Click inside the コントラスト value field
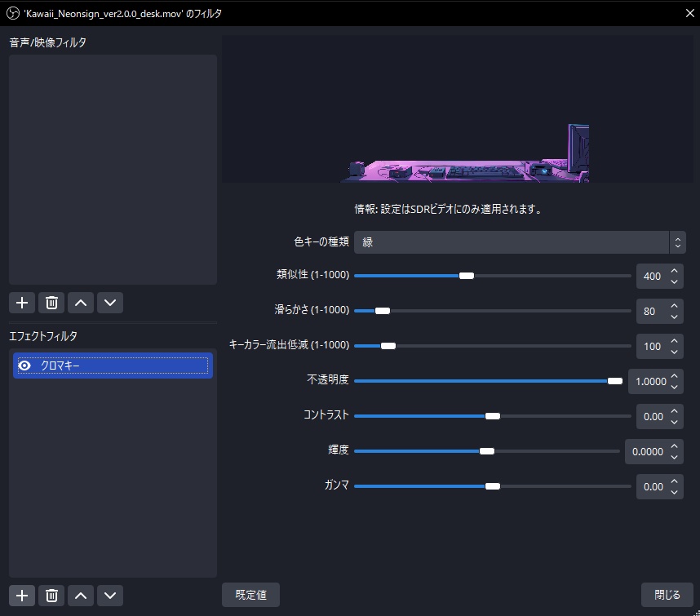Image resolution: width=700 pixels, height=616 pixels. [x=653, y=416]
